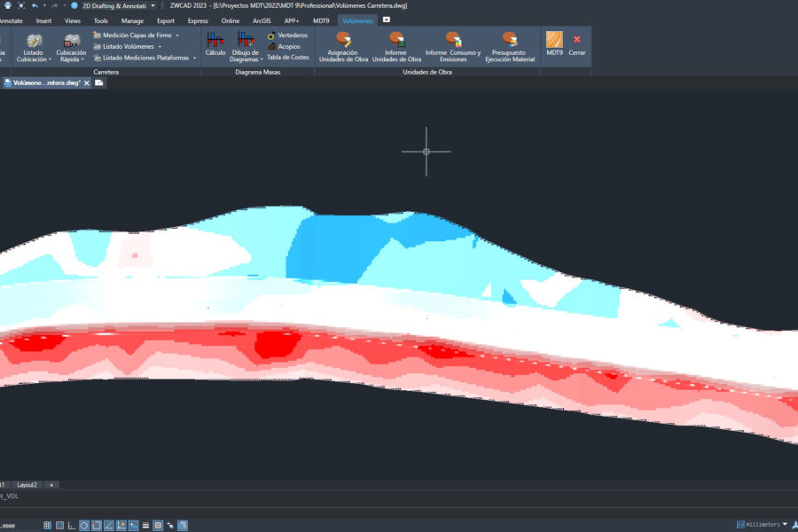Open Listado Mediciones Plataformas
This screenshot has height=532, width=798.
[x=141, y=58]
